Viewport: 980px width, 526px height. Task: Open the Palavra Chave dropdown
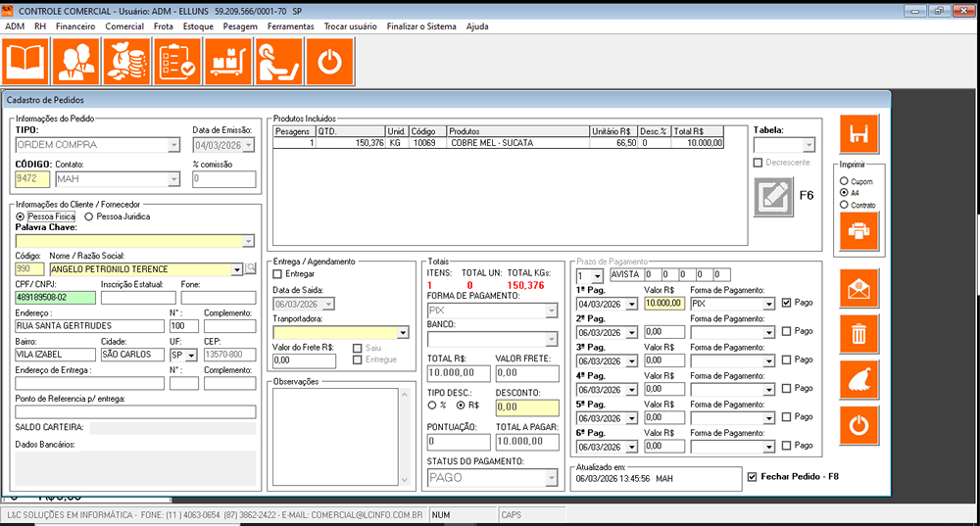tap(248, 241)
